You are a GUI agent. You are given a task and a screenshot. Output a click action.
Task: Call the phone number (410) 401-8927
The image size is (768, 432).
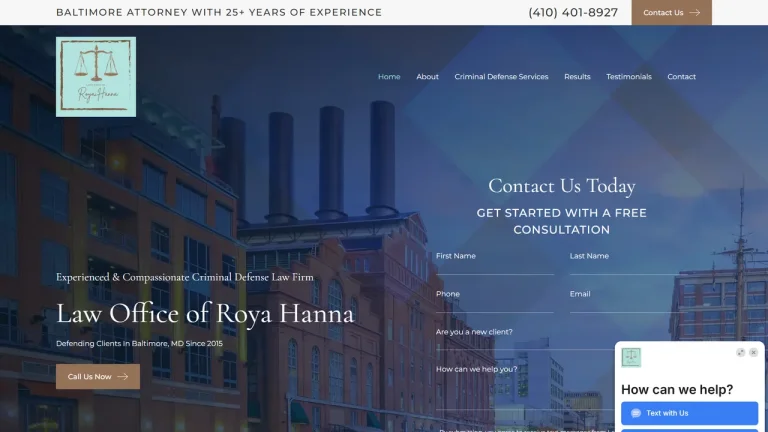click(573, 12)
